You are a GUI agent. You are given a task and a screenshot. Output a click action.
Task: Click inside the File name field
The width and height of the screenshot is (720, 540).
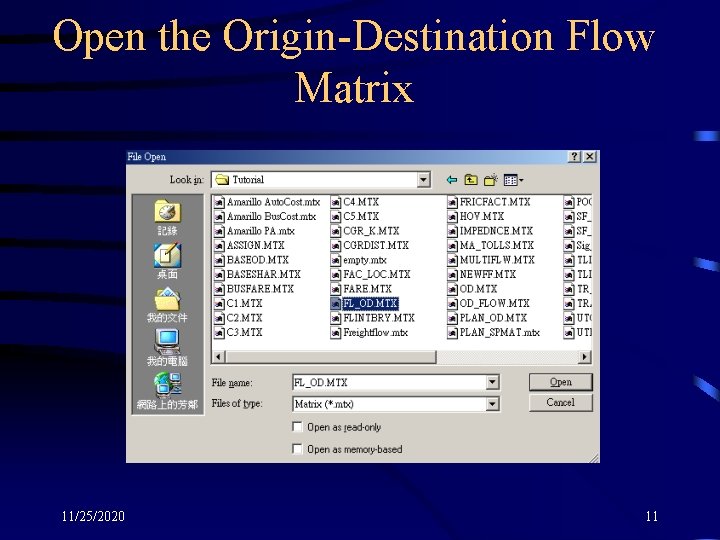389,382
